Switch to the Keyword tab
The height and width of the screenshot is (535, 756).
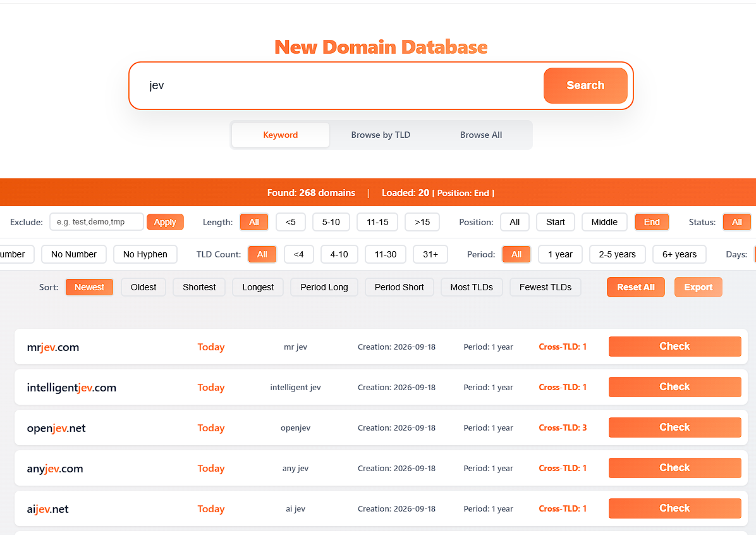tap(281, 135)
